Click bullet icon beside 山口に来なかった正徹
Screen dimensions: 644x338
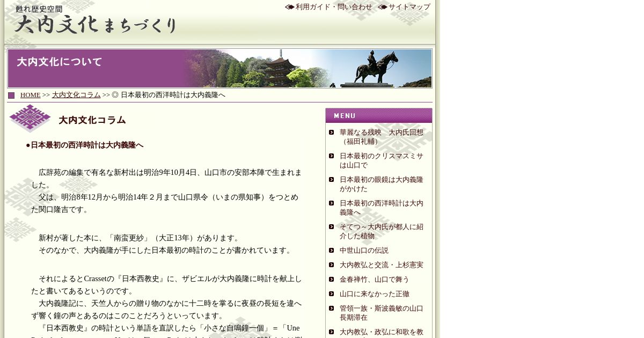[332, 294]
